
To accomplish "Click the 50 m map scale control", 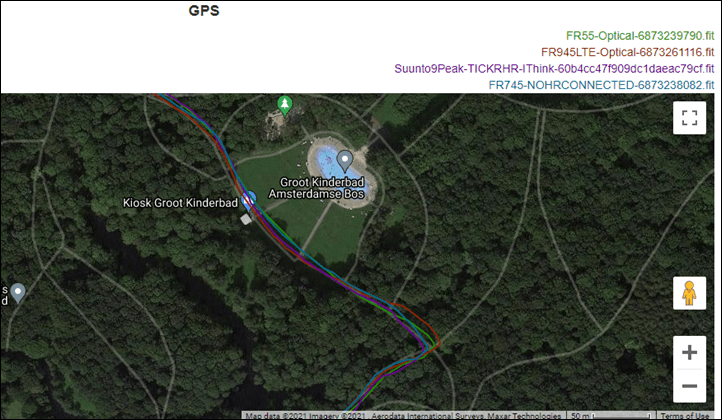I will [x=611, y=415].
